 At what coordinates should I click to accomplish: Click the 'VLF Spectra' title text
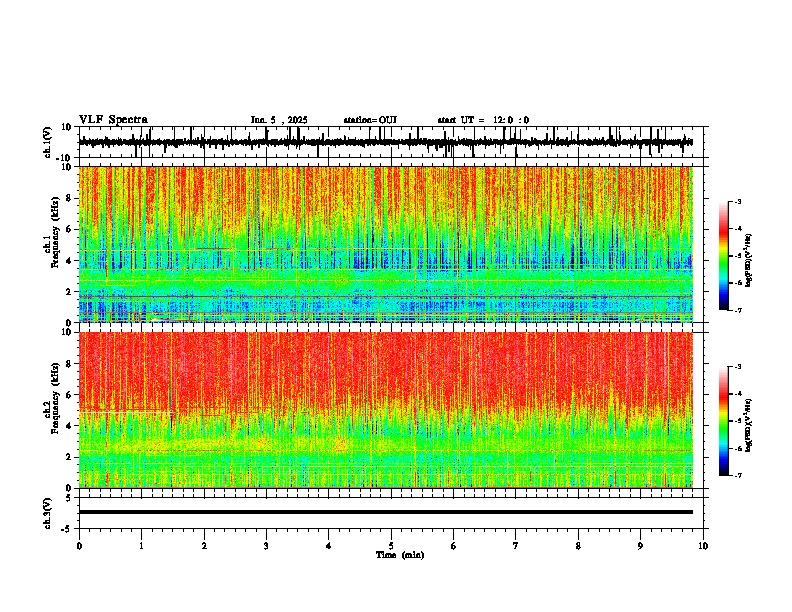click(x=113, y=120)
